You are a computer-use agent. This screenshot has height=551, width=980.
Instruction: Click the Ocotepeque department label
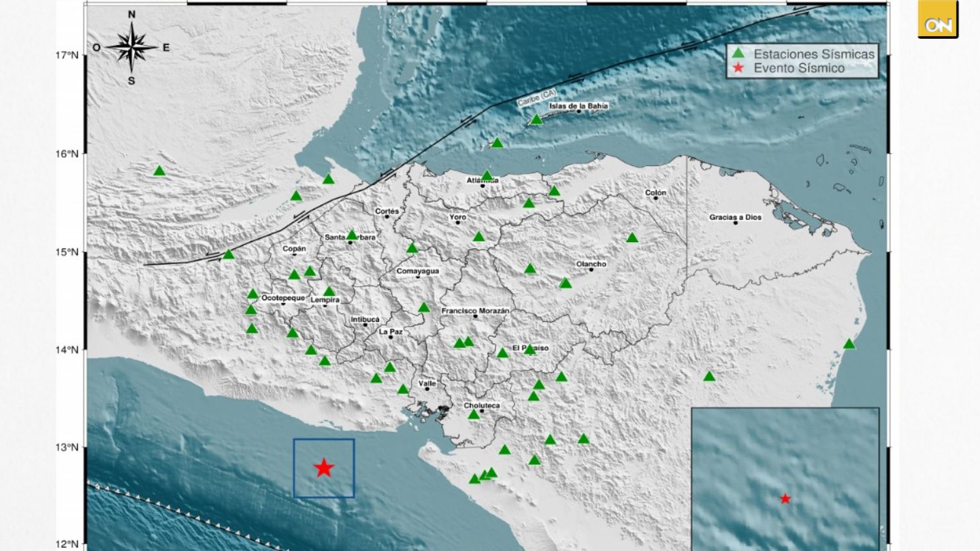[x=283, y=298]
